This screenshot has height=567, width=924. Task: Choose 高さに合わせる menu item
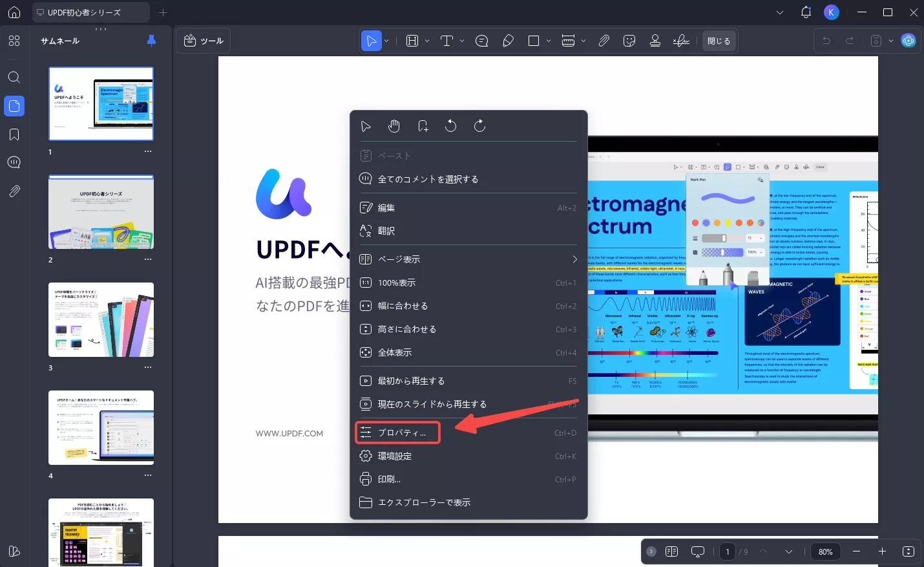tap(468, 329)
